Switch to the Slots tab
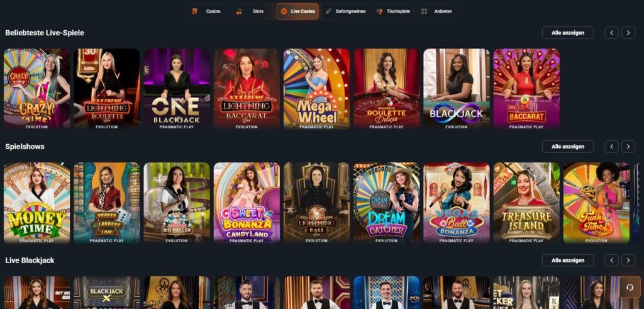This screenshot has width=644, height=309. (252, 11)
